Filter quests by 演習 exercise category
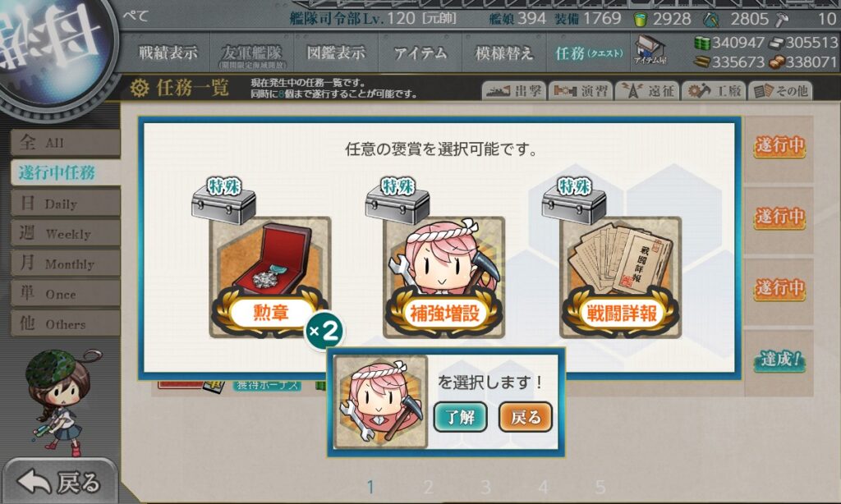The image size is (841, 504). [x=581, y=91]
